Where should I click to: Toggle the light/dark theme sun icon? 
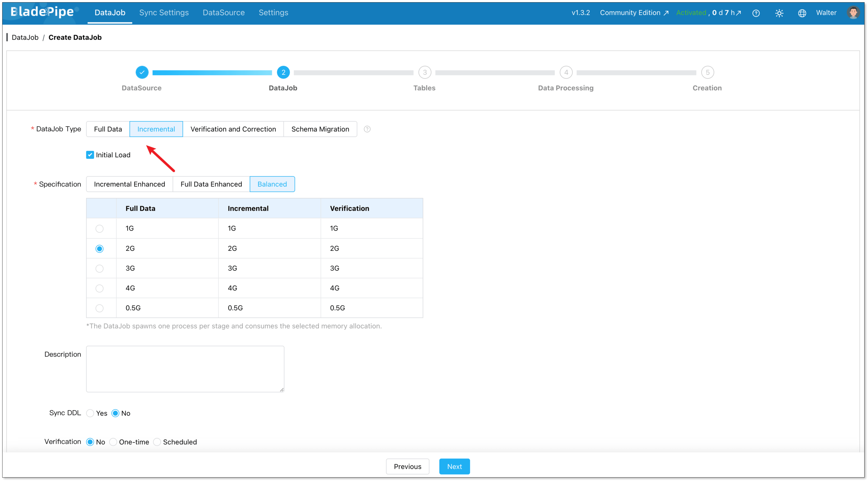click(779, 13)
